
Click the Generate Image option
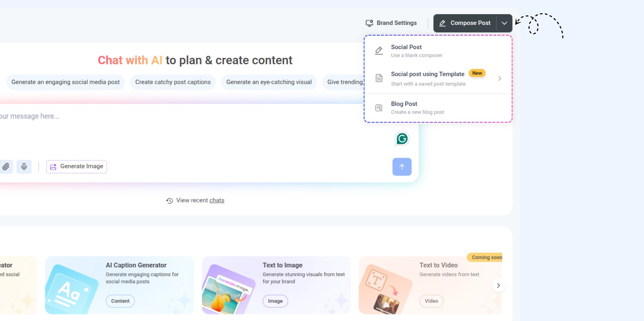click(x=76, y=166)
